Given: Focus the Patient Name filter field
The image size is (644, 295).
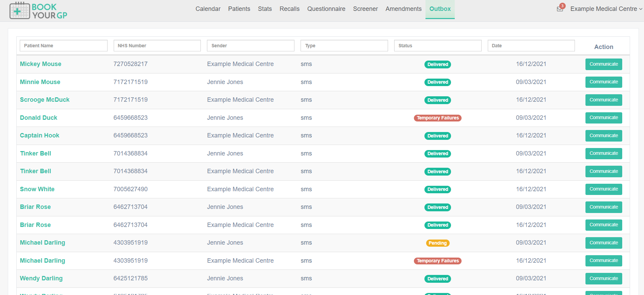Looking at the screenshot, I should 64,46.
